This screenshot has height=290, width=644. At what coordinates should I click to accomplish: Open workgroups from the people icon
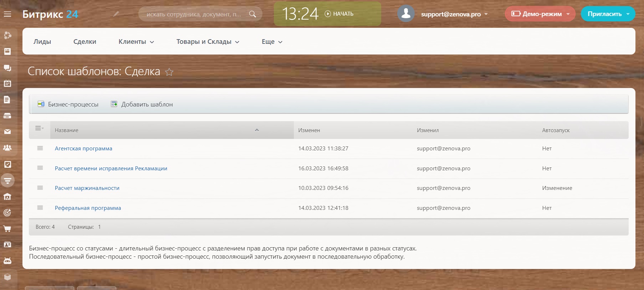[7, 148]
